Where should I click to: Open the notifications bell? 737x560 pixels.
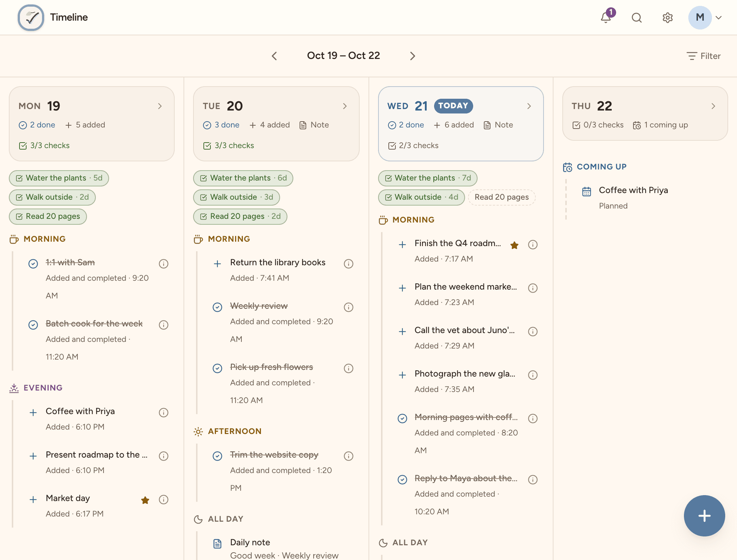point(606,17)
